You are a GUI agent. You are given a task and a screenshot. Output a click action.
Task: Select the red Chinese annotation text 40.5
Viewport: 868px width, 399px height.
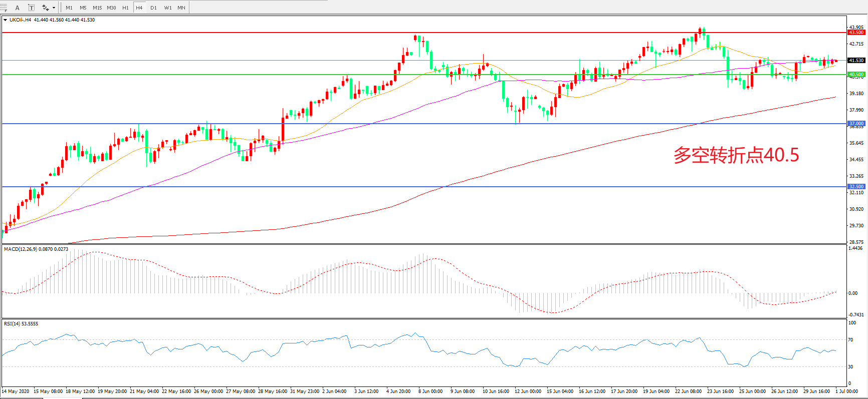tap(736, 155)
